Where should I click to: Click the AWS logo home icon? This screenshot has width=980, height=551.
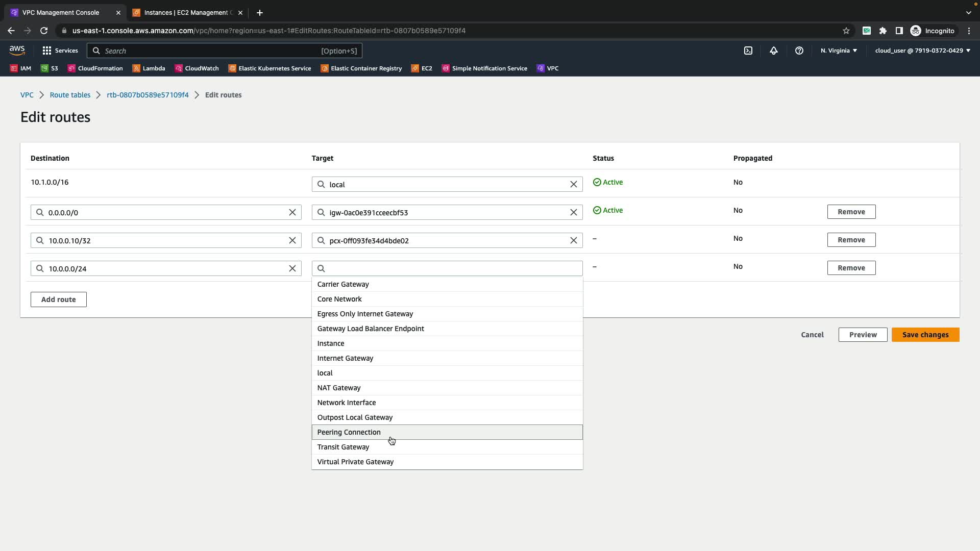[17, 50]
